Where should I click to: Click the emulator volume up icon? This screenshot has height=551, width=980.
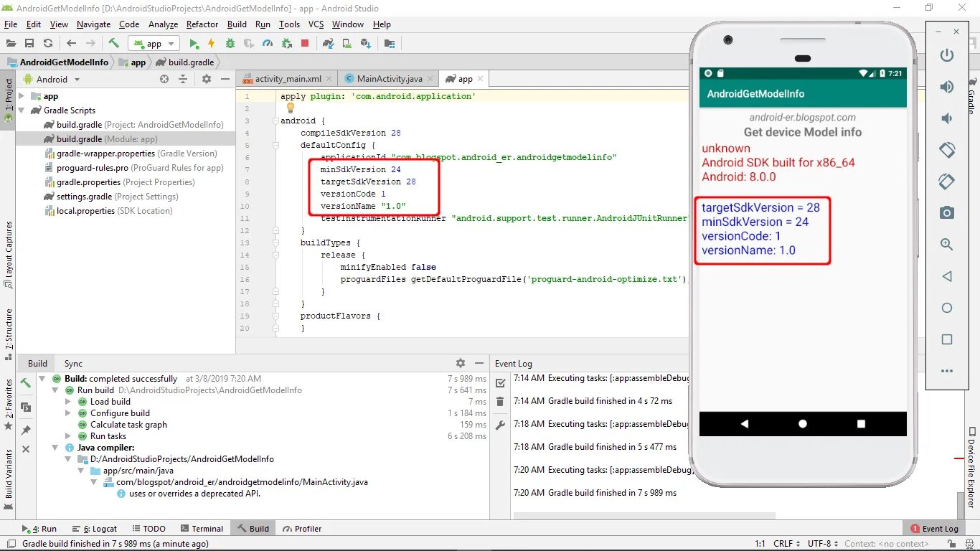point(947,87)
